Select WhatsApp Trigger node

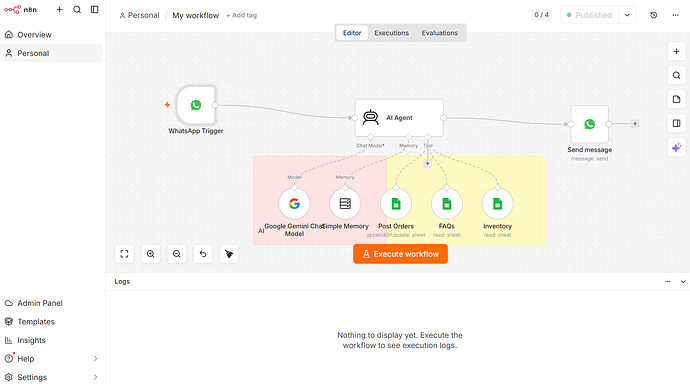(x=196, y=105)
